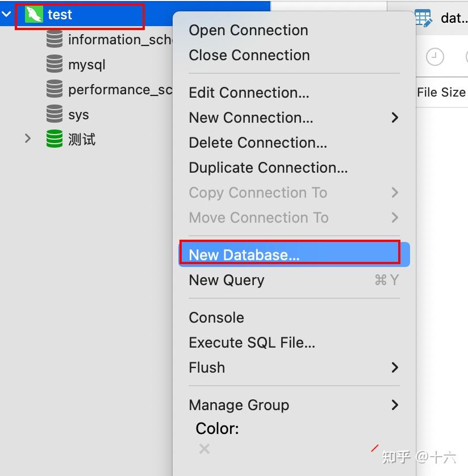Select the green 测试 database icon

point(55,139)
